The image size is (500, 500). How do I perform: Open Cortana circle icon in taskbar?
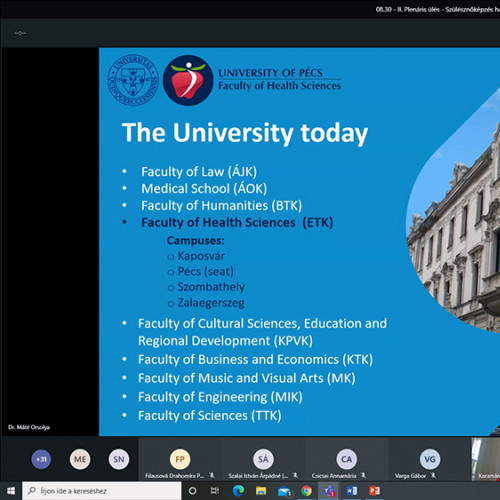192,491
